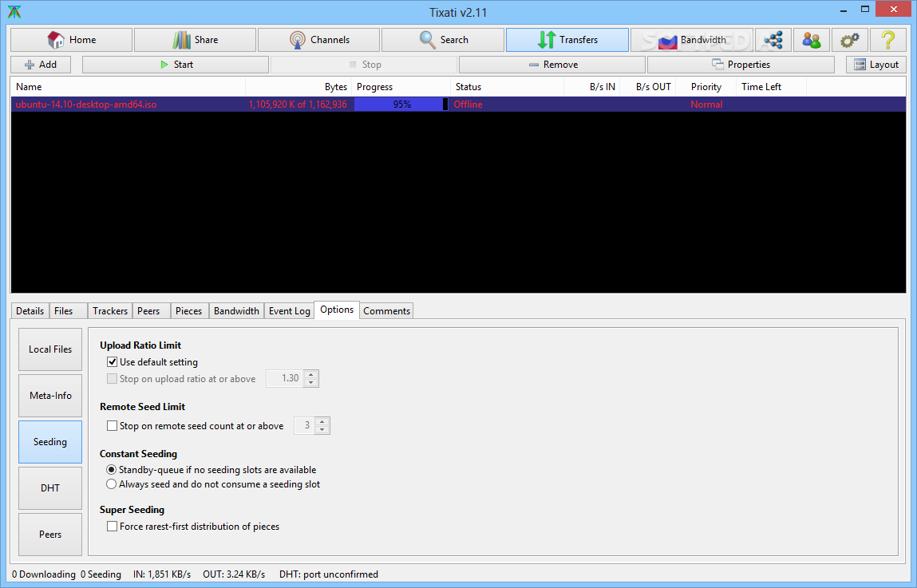This screenshot has height=588, width=917.
Task: Sort by B/s OUT column
Action: [647, 86]
